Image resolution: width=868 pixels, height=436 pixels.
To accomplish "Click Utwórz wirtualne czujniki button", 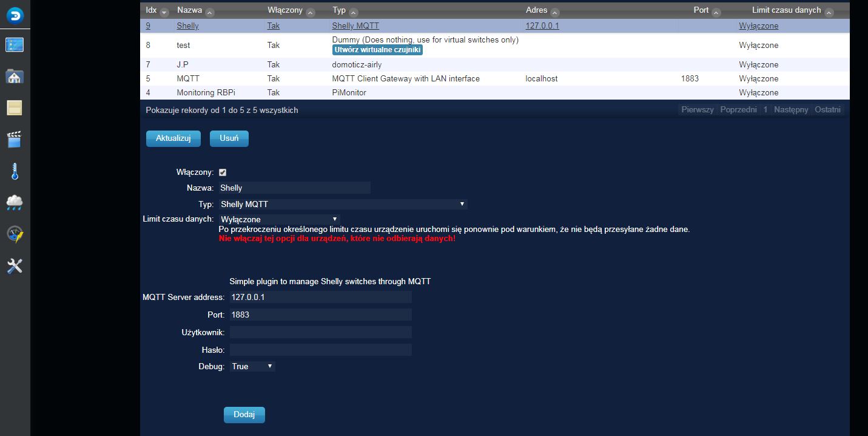I will coord(377,50).
